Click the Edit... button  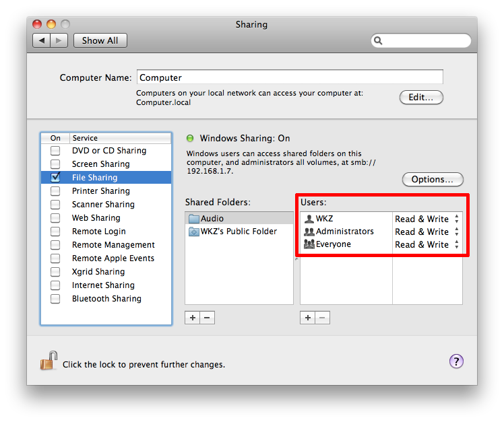pos(421,98)
